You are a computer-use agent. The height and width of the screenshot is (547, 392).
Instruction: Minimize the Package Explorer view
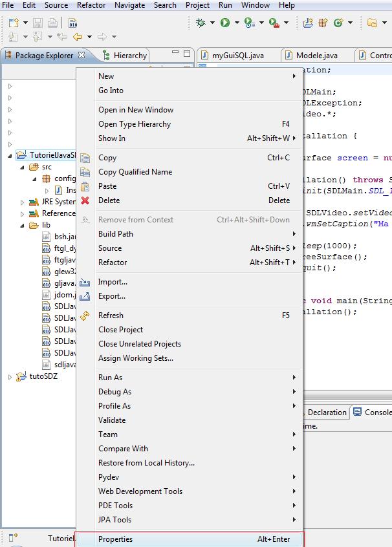(x=175, y=54)
